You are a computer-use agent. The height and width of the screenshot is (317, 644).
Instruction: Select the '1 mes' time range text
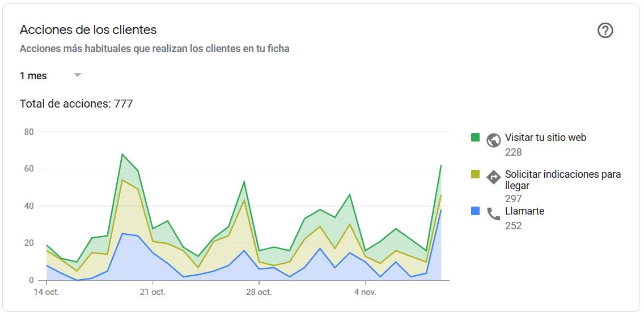[x=33, y=76]
